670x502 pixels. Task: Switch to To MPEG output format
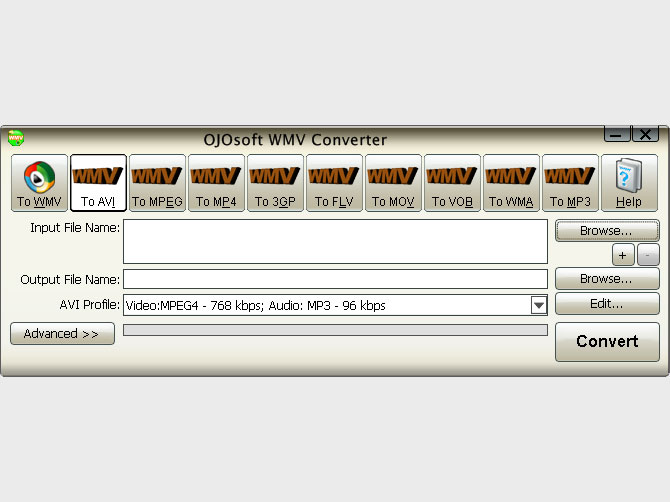point(157,183)
